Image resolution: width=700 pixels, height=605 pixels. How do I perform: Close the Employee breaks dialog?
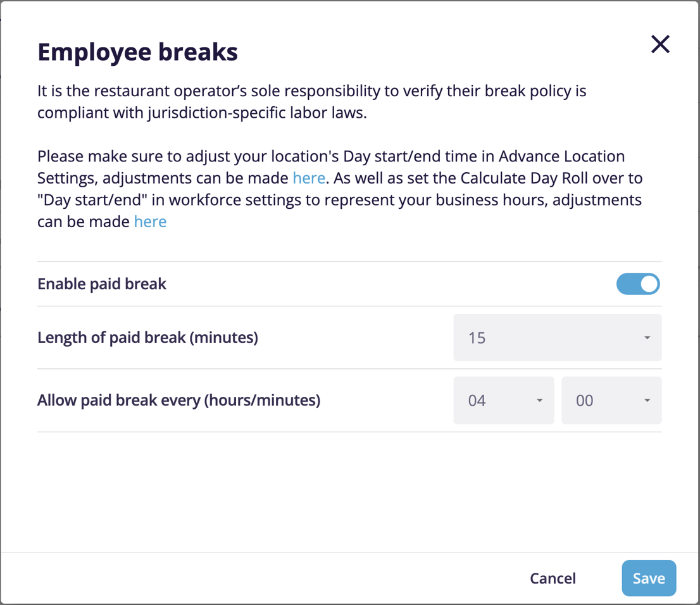tap(660, 44)
